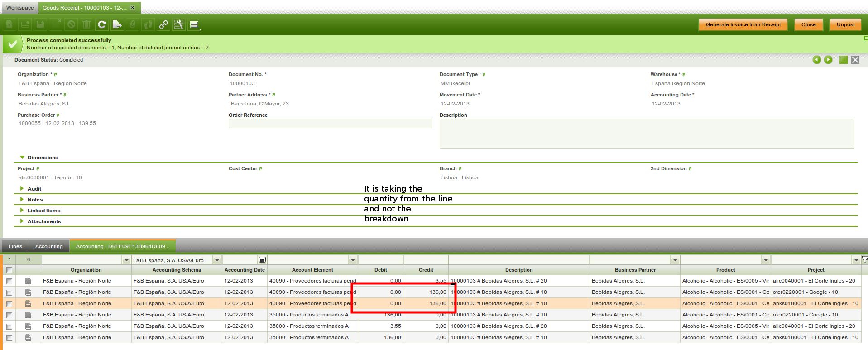Click into the Description text area

[647, 134]
